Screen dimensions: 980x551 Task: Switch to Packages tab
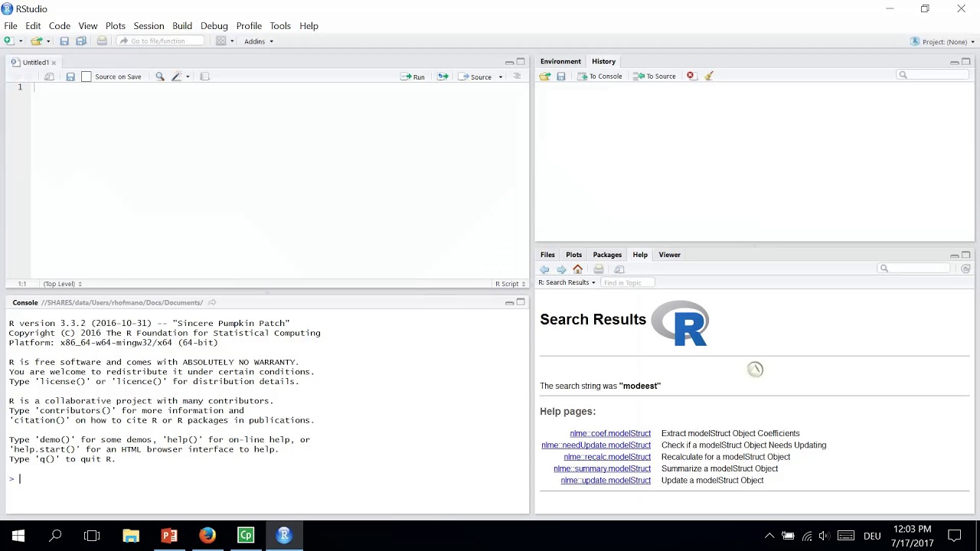point(607,255)
